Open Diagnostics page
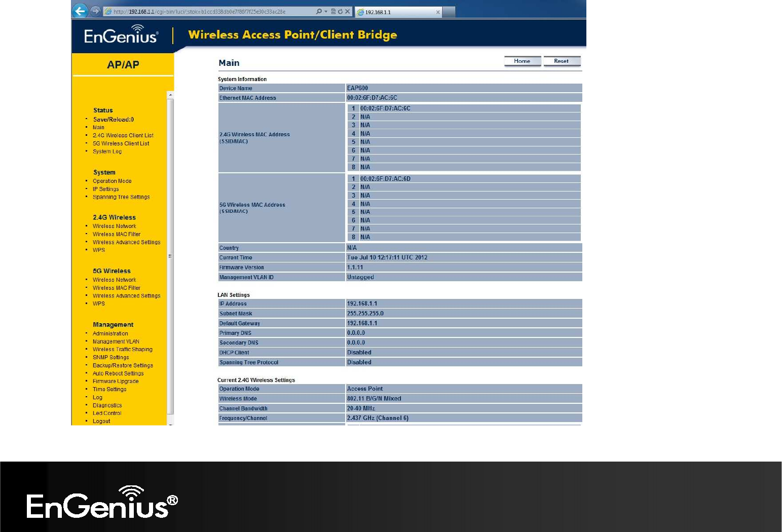782x532 pixels. pos(107,406)
